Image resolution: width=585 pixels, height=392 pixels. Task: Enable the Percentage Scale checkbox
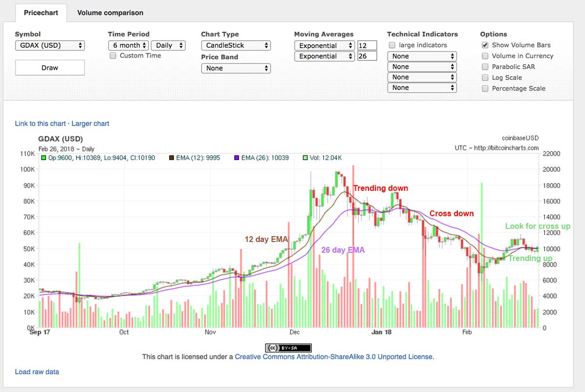click(485, 88)
